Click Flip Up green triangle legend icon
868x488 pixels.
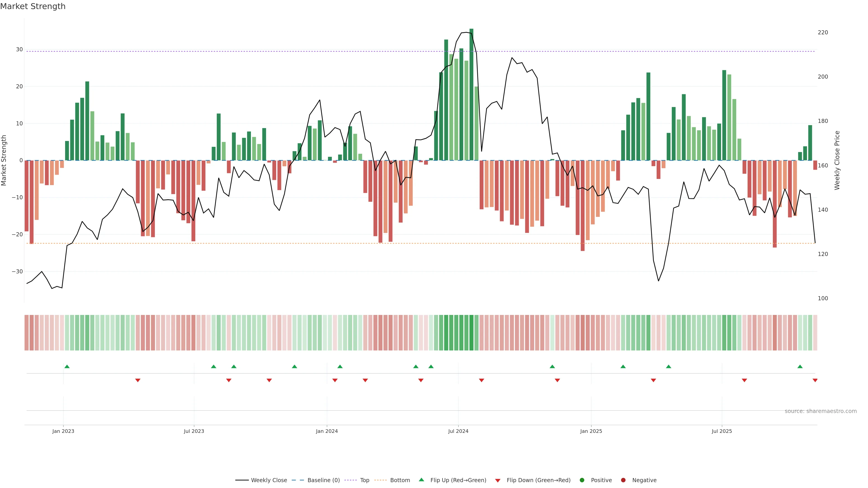421,480
